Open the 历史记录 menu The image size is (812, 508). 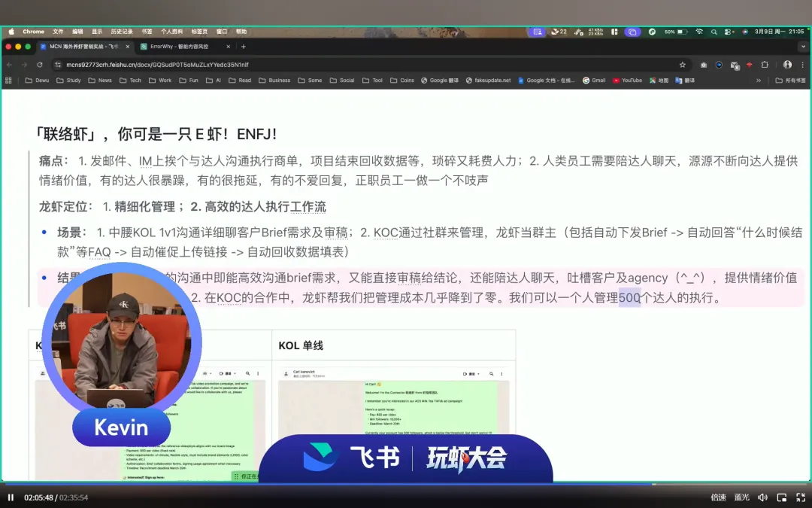pyautogui.click(x=122, y=32)
